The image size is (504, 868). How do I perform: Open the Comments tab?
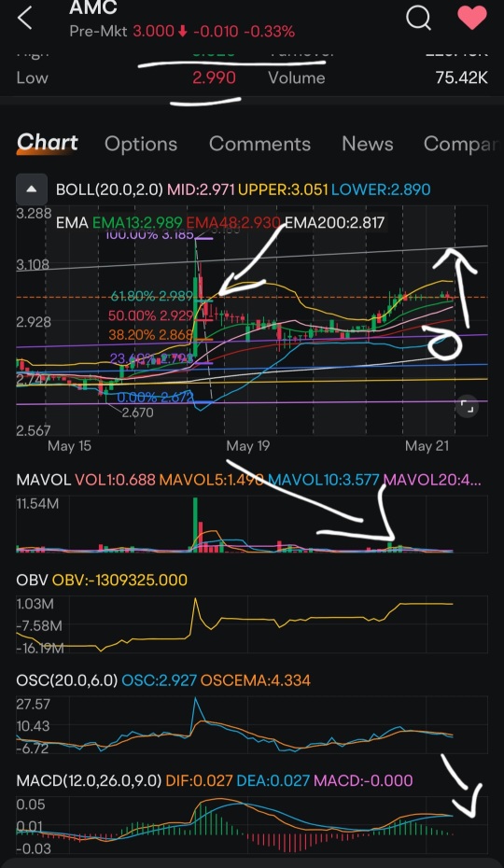point(259,144)
